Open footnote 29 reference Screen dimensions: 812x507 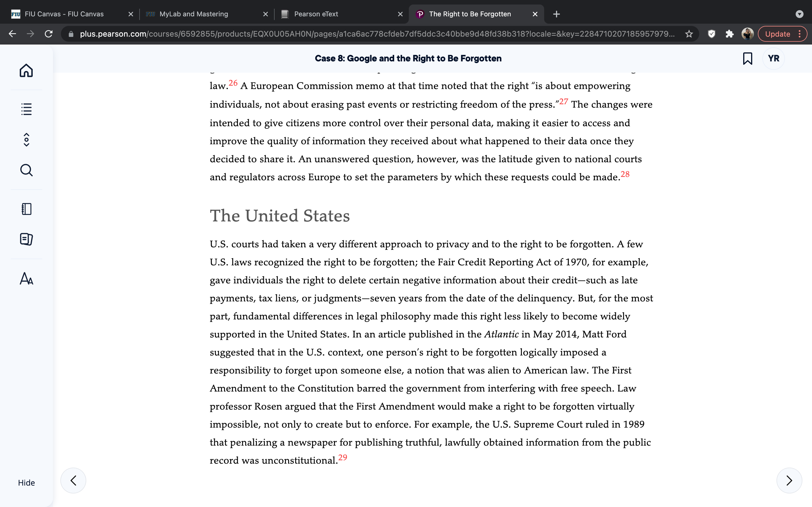[343, 457]
